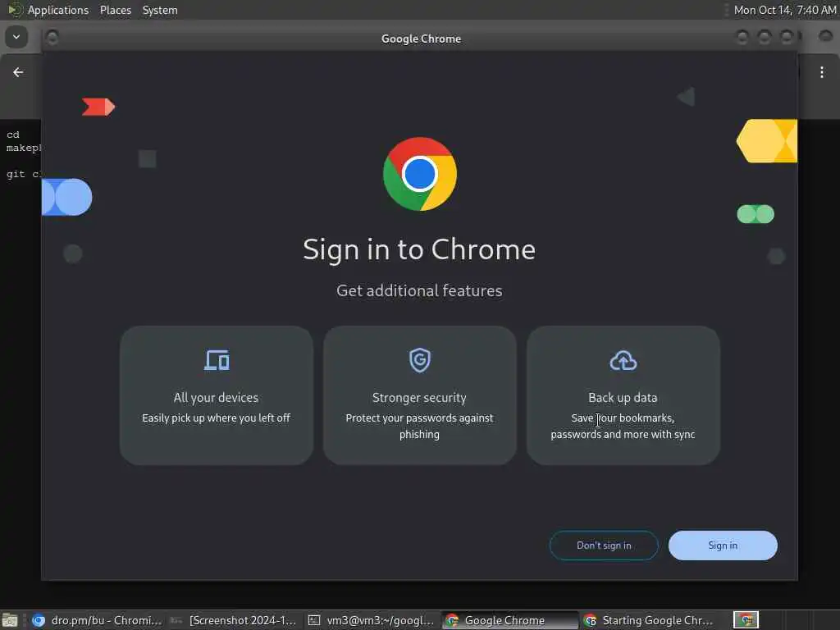Viewport: 840px width, 630px height.
Task: Click the All your devices card title
Action: (x=216, y=398)
